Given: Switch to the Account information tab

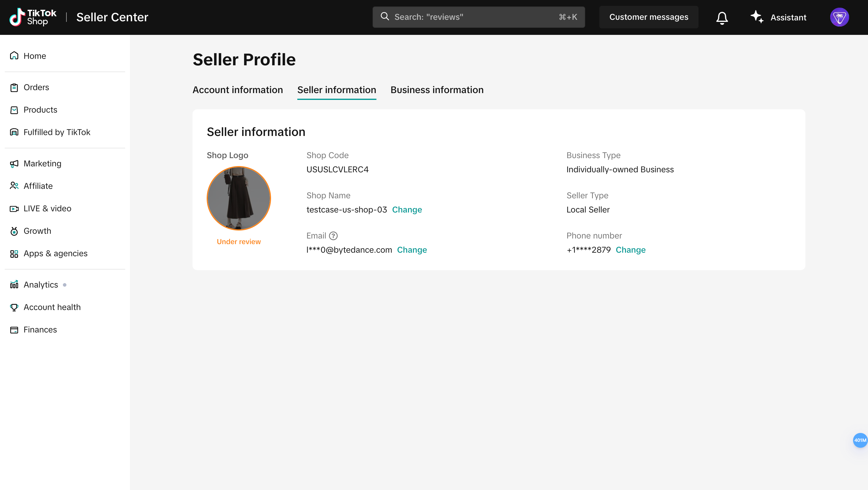Looking at the screenshot, I should point(238,90).
